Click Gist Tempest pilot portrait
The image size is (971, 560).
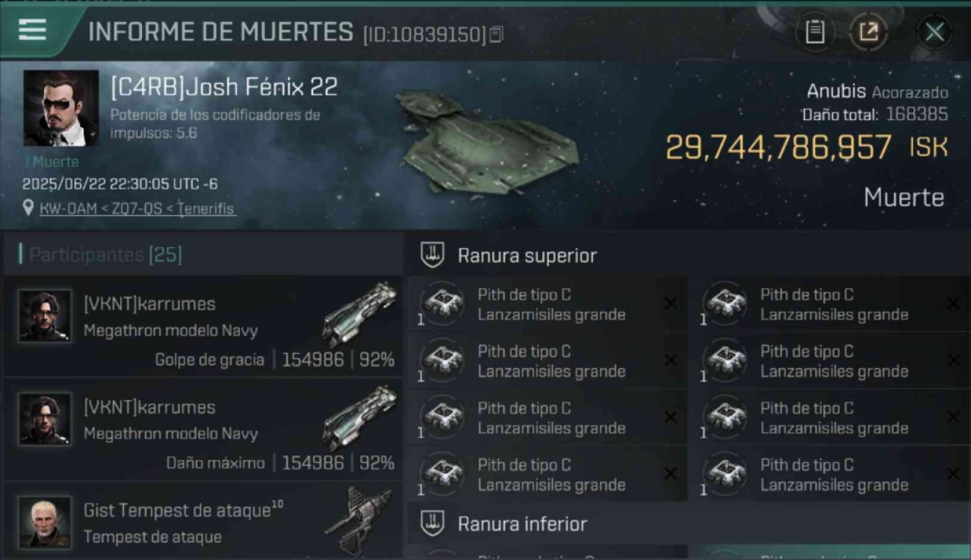click(x=45, y=521)
